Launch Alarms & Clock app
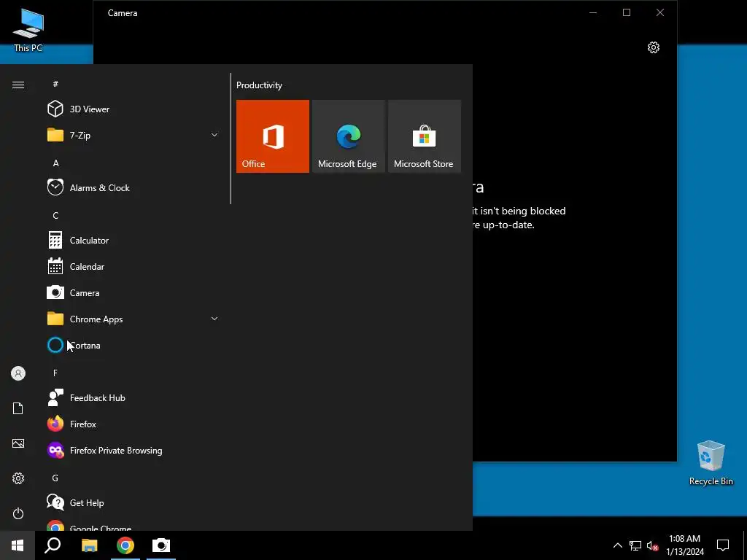 [133, 187]
